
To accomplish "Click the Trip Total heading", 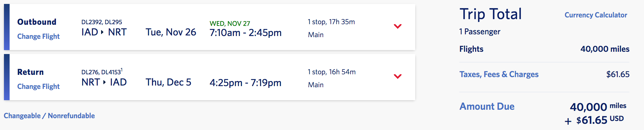I will point(491,14).
